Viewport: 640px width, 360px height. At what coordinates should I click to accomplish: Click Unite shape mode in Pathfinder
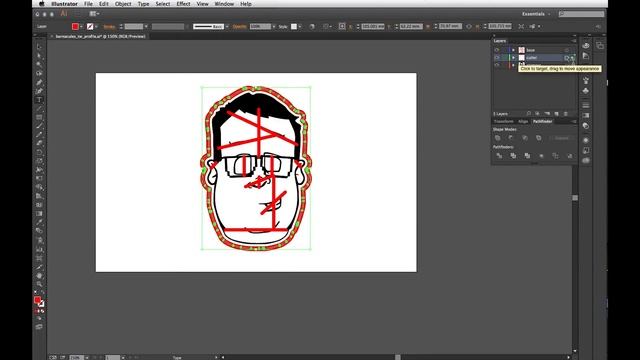498,138
